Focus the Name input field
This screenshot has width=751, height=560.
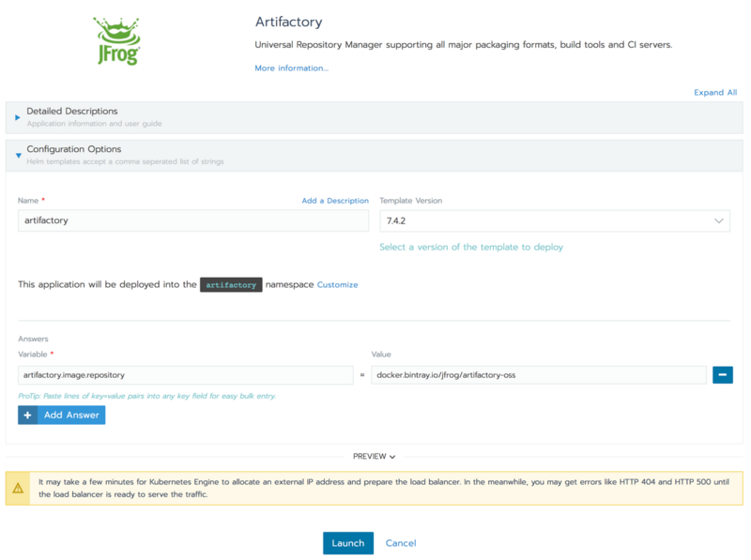[193, 220]
